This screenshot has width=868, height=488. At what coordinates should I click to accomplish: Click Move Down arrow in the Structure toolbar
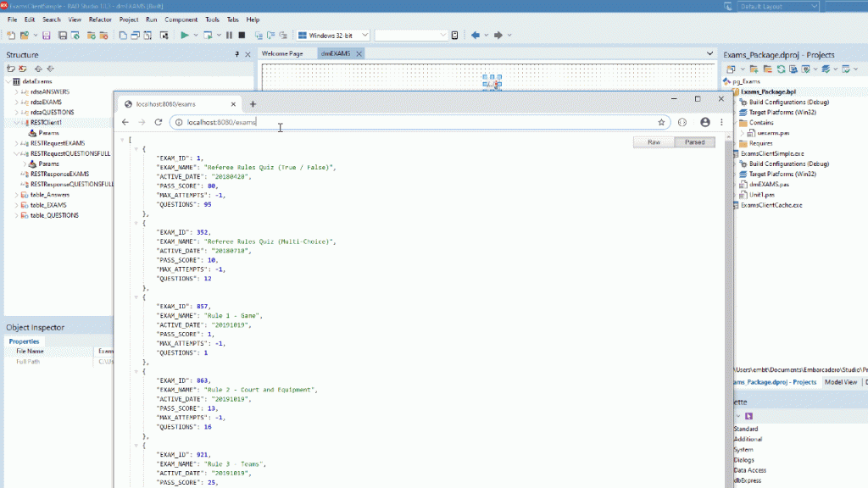pyautogui.click(x=50, y=69)
